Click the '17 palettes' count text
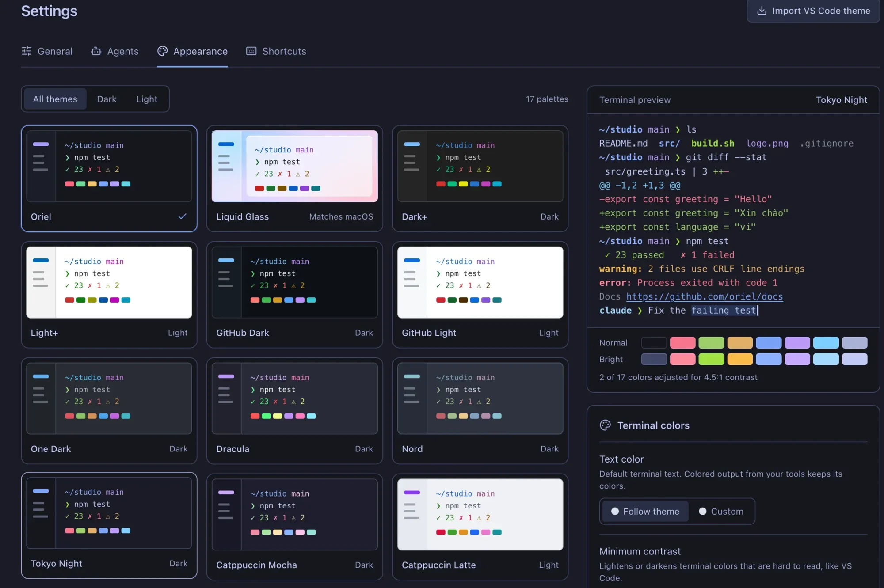This screenshot has width=884, height=588. [547, 99]
